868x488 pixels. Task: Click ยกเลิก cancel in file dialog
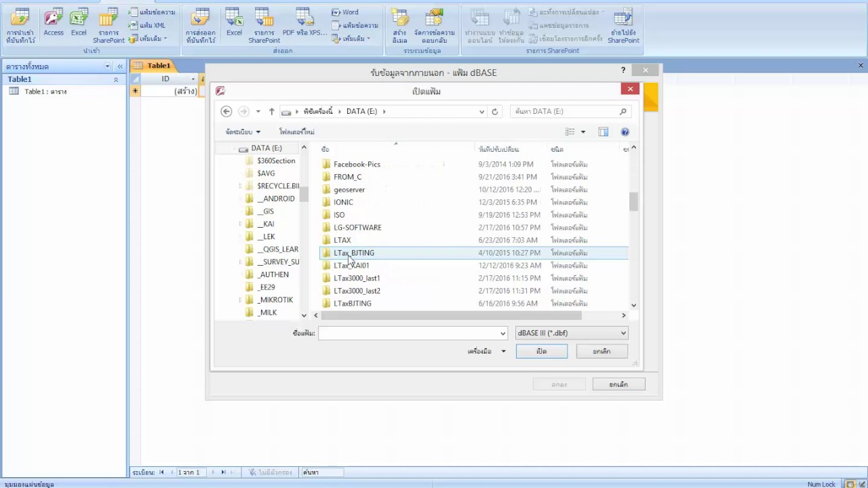pyautogui.click(x=601, y=351)
